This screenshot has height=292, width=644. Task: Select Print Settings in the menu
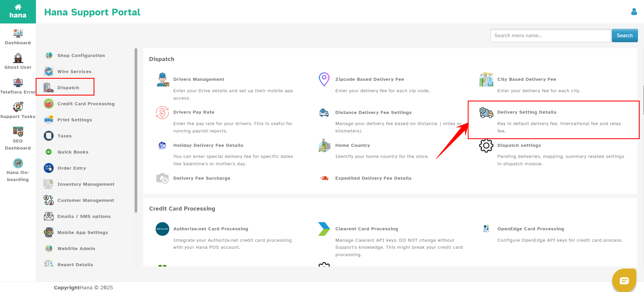(75, 120)
